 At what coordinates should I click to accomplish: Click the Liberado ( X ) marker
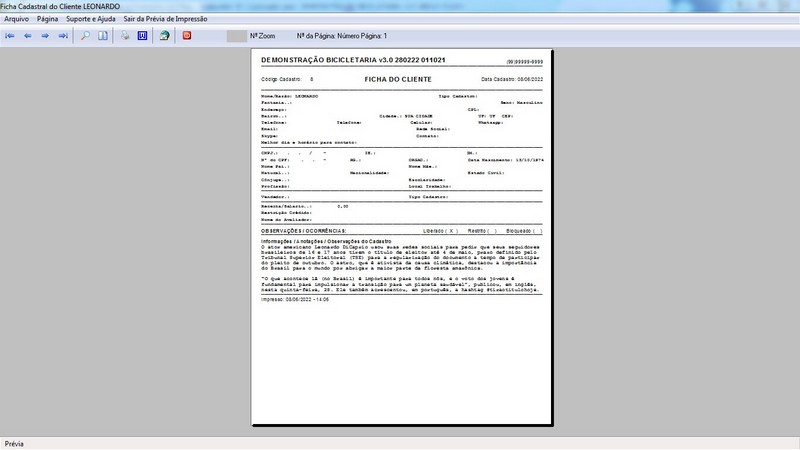pyautogui.click(x=440, y=231)
